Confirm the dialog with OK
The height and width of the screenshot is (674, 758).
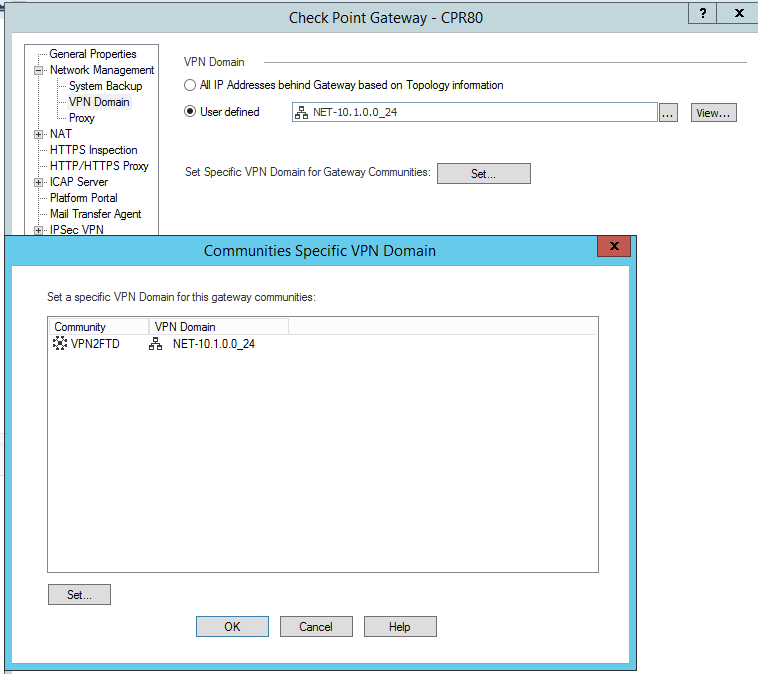click(x=232, y=627)
